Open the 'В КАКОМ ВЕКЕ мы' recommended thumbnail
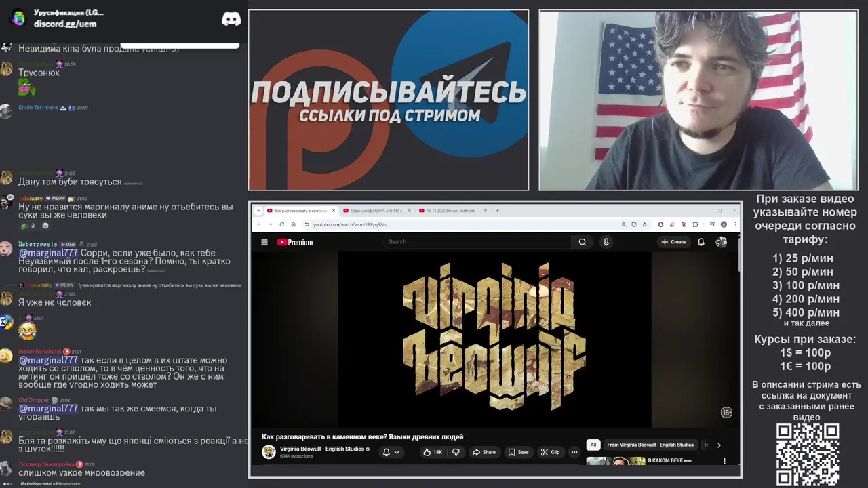 616,462
